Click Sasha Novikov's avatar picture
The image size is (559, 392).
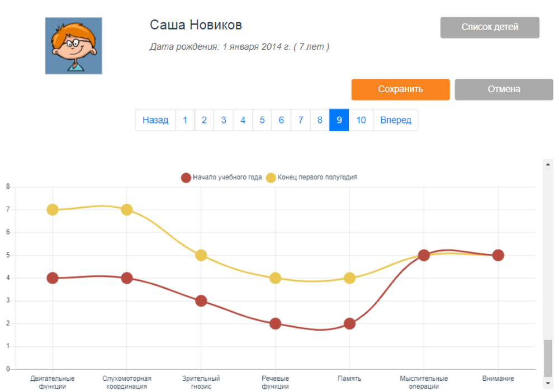pyautogui.click(x=74, y=46)
